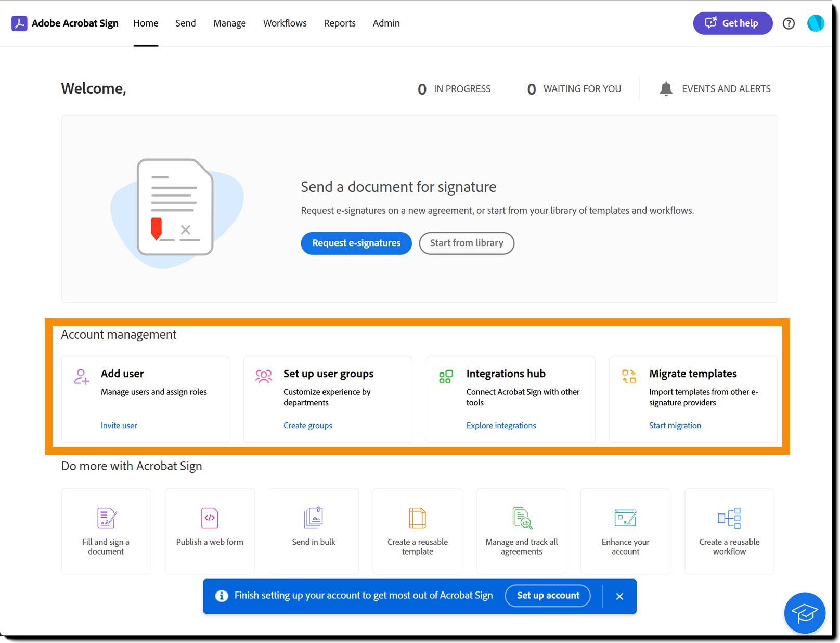Click the Set up user groups icon
The height and width of the screenshot is (643, 840).
pyautogui.click(x=264, y=376)
